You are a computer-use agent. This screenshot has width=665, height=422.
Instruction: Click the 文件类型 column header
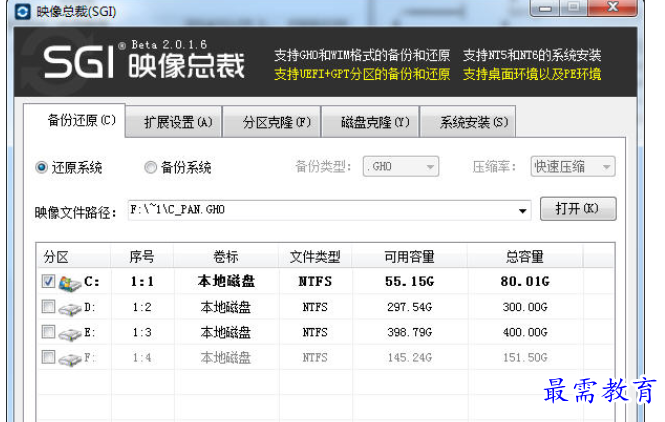(x=315, y=257)
